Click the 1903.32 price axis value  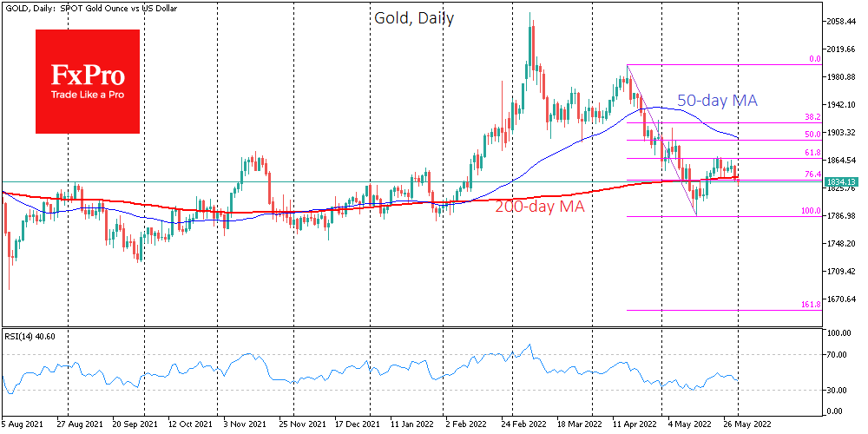click(841, 132)
